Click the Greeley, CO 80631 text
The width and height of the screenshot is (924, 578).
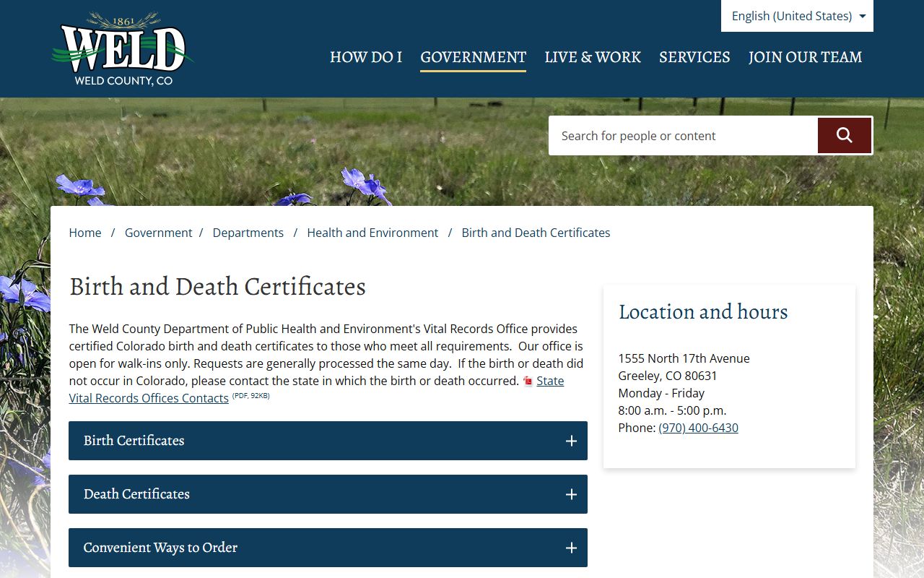tap(668, 376)
